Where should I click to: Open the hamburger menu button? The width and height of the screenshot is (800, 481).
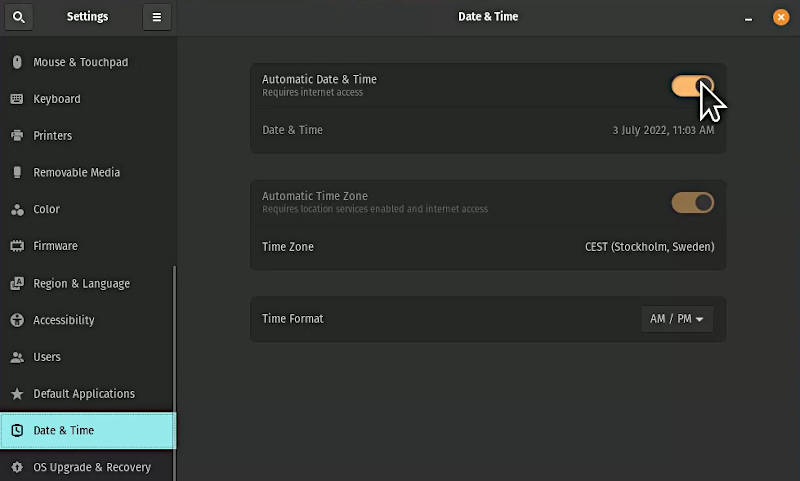click(157, 17)
